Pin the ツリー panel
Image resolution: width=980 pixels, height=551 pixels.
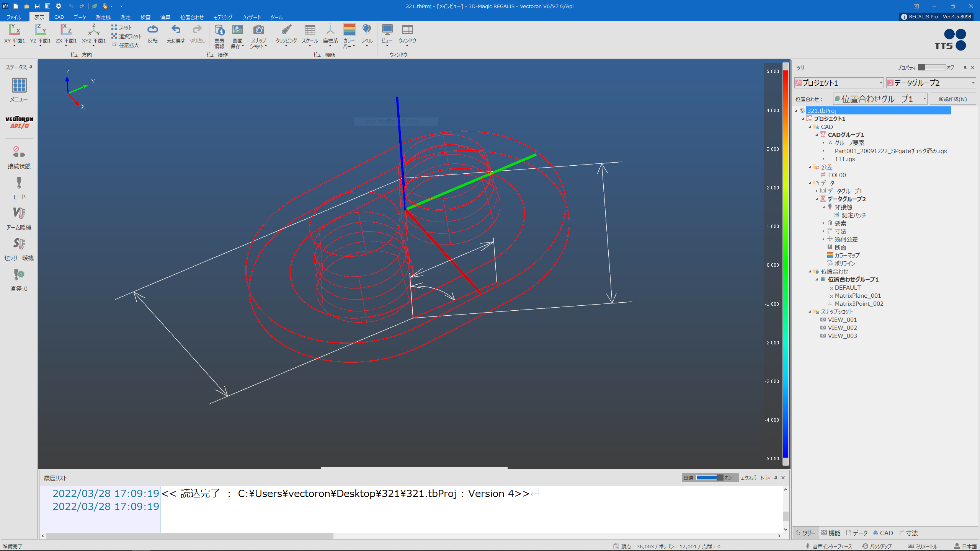tap(965, 68)
